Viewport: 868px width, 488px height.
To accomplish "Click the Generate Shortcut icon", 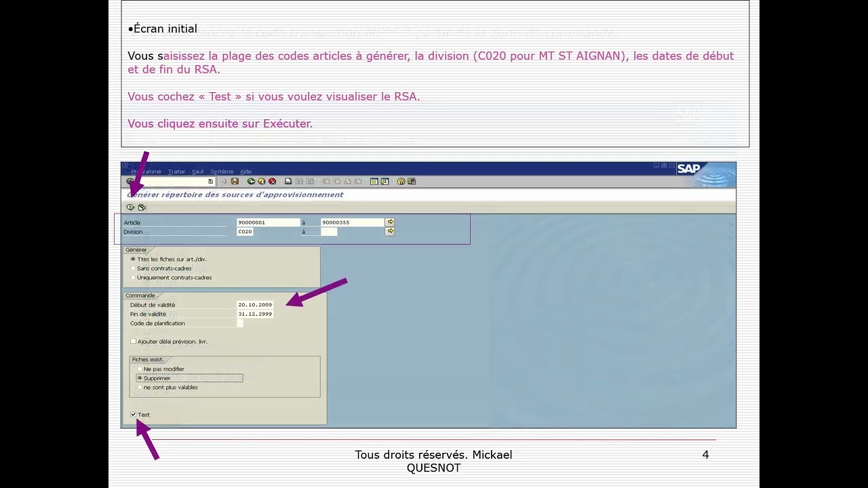I will 384,181.
